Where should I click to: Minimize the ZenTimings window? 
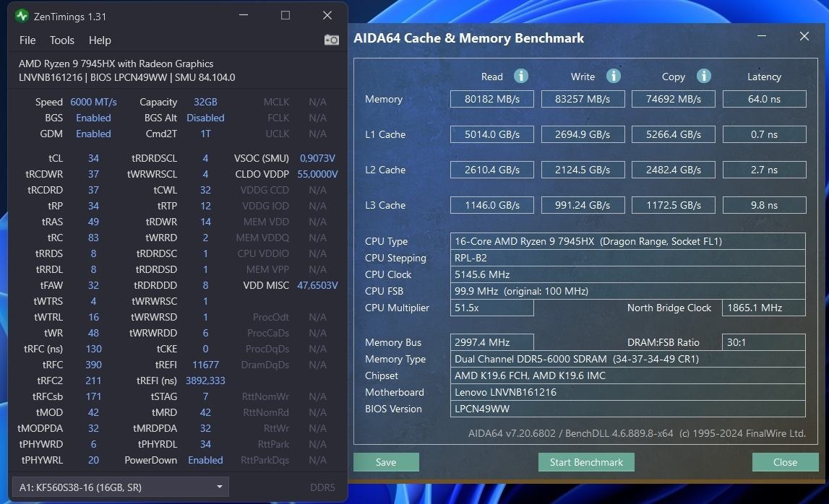pos(244,15)
